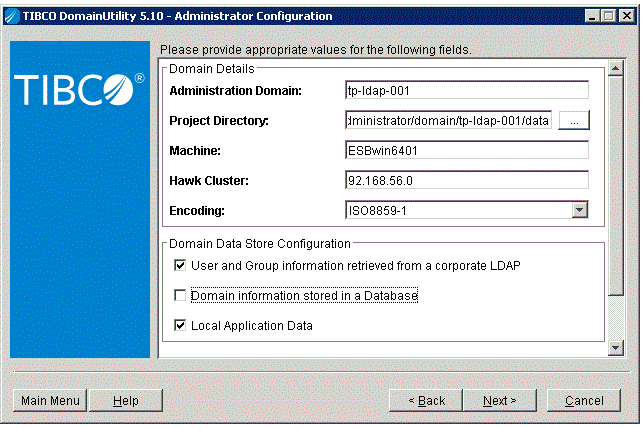Screen dimensions: 644x427
Task: Maximize the DomainUtility window
Action: pyautogui.click(x=609, y=16)
